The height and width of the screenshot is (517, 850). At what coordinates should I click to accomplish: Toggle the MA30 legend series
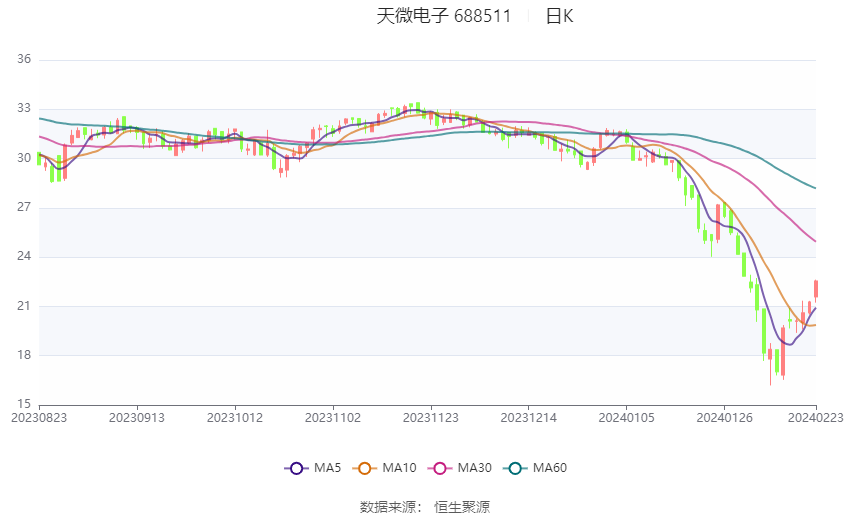[x=460, y=468]
